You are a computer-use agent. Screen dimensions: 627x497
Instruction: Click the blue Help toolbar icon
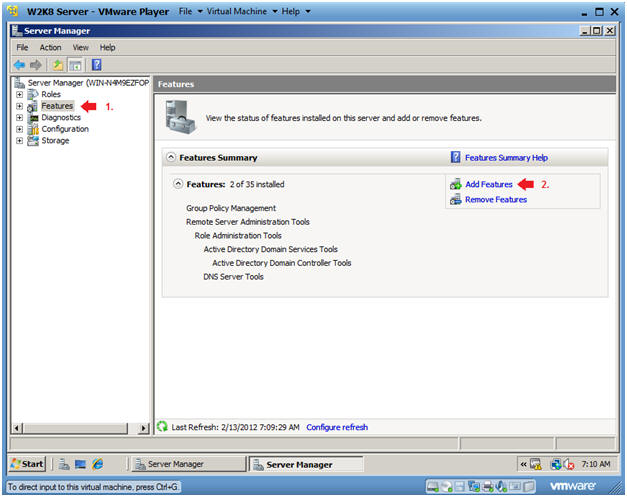96,64
